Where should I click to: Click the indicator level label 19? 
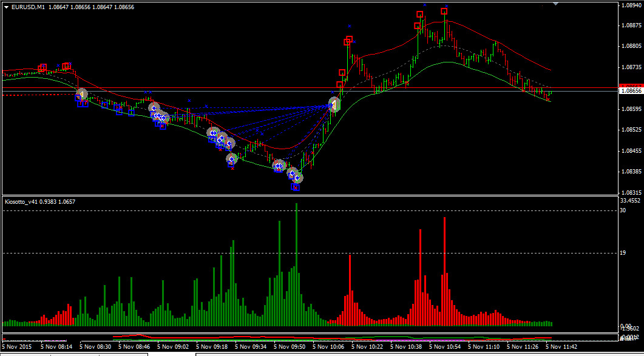(x=623, y=253)
